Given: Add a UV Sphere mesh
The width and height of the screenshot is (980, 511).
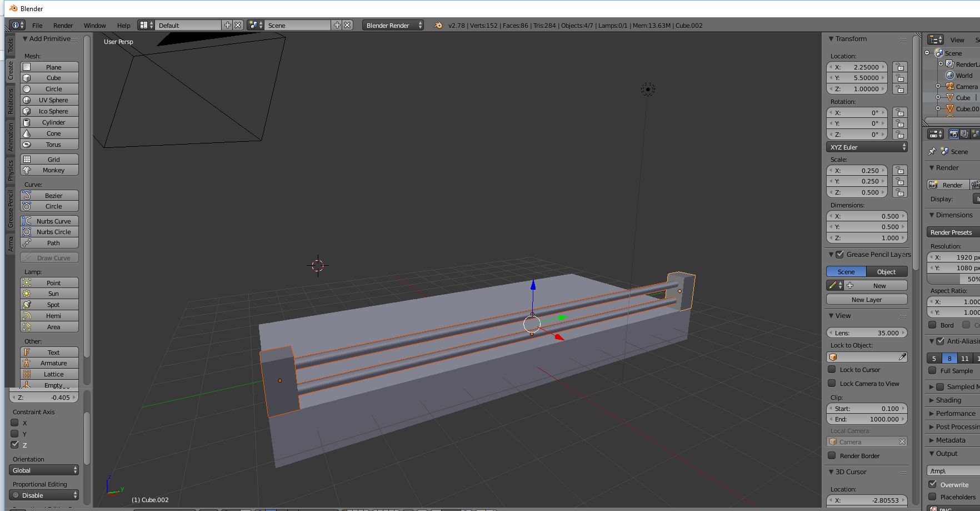Looking at the screenshot, I should point(49,100).
